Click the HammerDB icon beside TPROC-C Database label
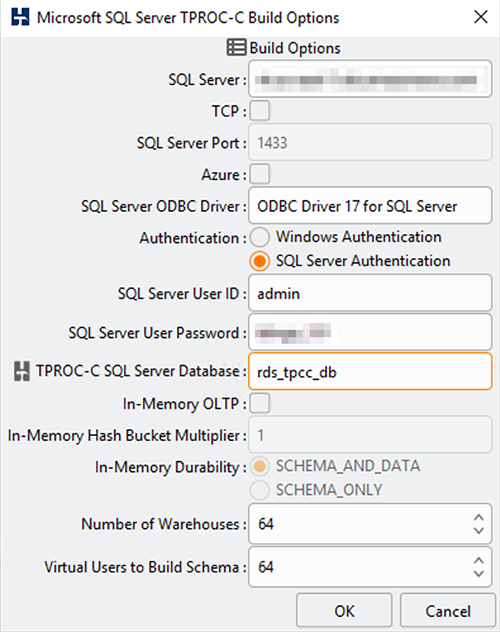 click(22, 371)
